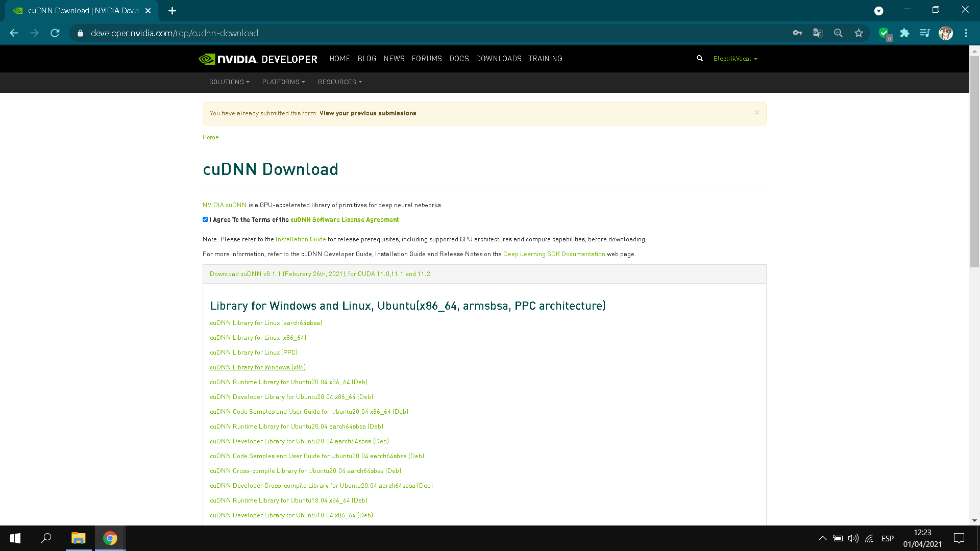Reload the cuDNN download page
This screenshot has height=551, width=980.
pyautogui.click(x=55, y=33)
